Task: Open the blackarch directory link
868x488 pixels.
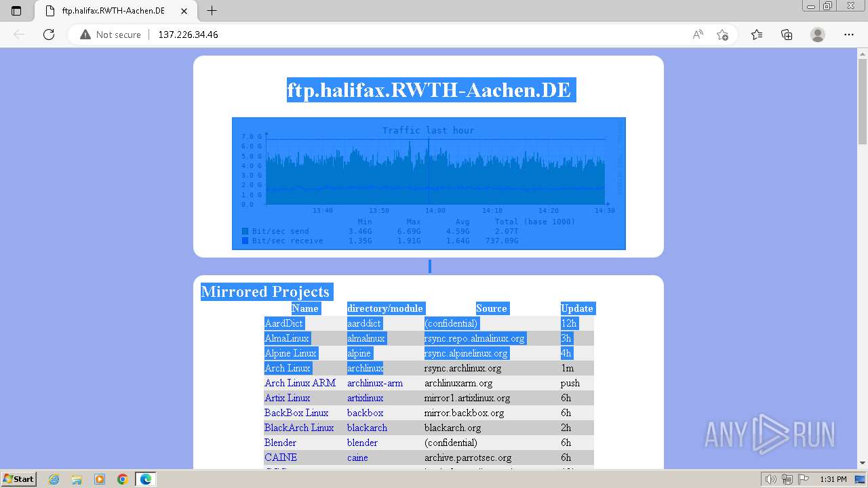Action: click(368, 428)
